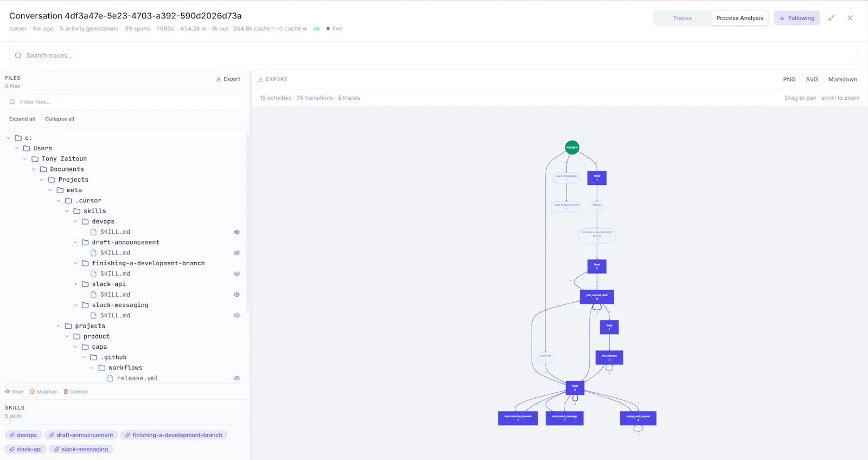Open SKILL.md file icon under devops
Image resolution: width=868 pixels, height=460 pixels.
point(93,232)
